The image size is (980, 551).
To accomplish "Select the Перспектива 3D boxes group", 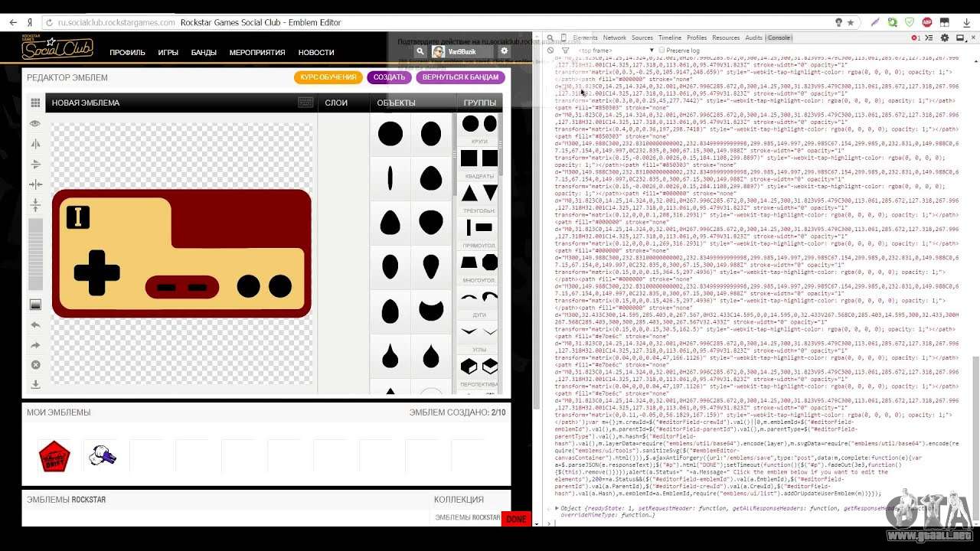I will (x=480, y=372).
